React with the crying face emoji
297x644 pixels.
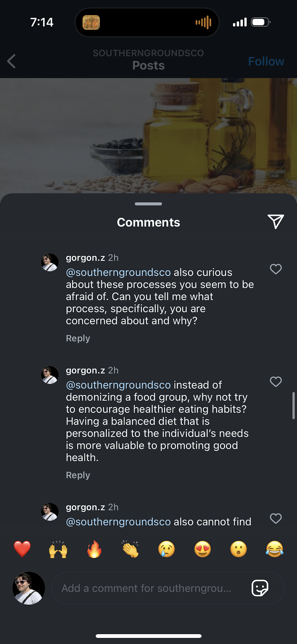pos(167,549)
